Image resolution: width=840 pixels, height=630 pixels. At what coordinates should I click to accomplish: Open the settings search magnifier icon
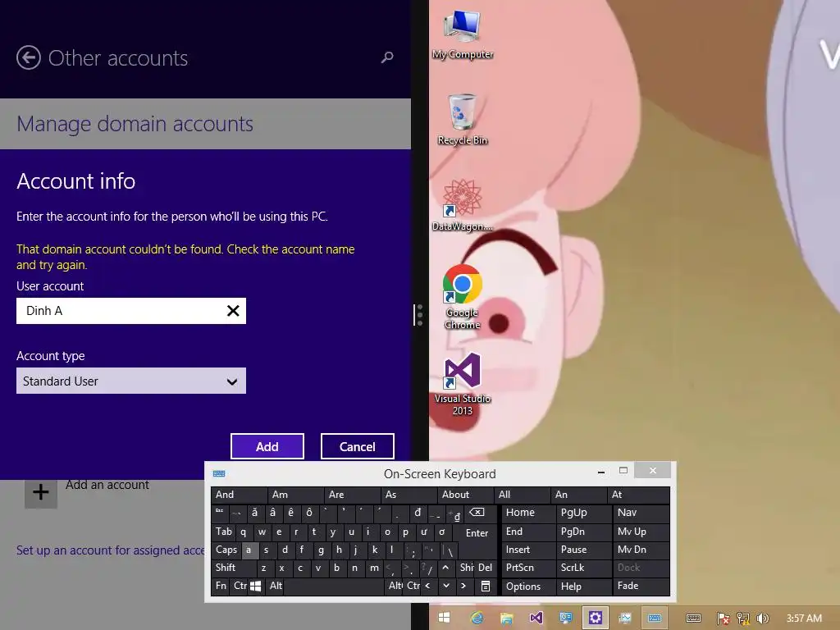tap(387, 57)
